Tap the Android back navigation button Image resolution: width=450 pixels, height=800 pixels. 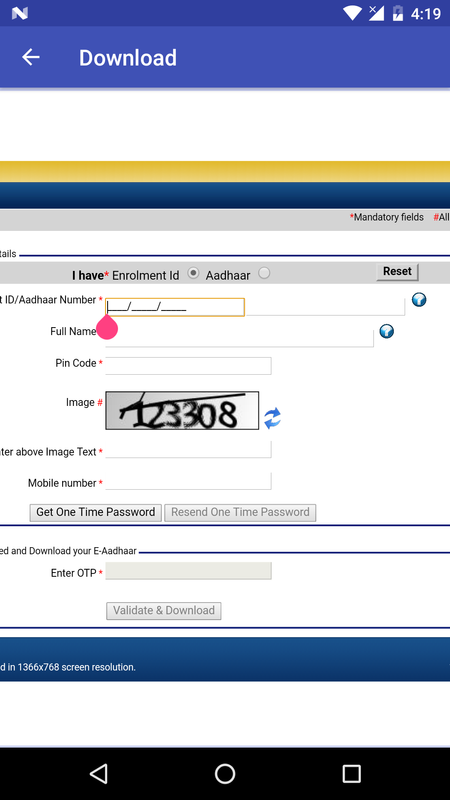pos(98,773)
